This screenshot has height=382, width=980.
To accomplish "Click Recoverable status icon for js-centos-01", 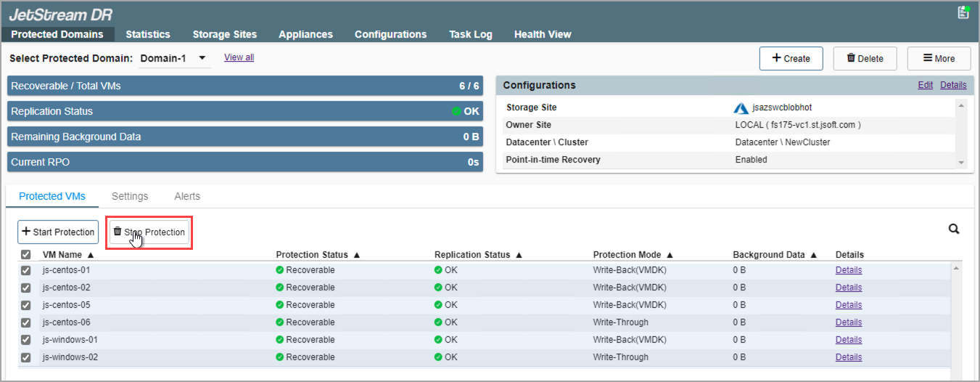I will click(x=280, y=270).
